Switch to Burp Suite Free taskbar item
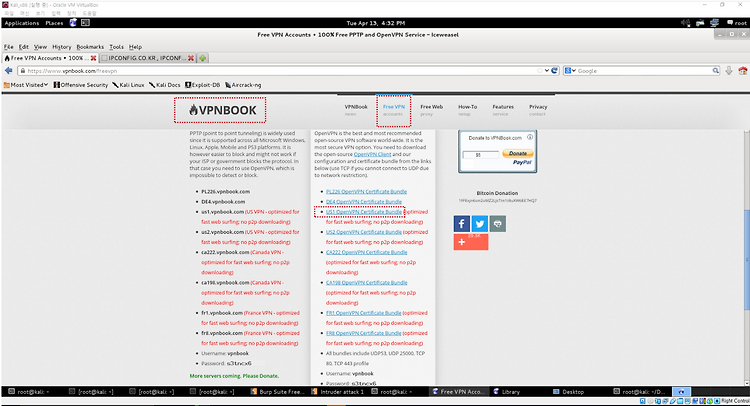 click(x=278, y=392)
